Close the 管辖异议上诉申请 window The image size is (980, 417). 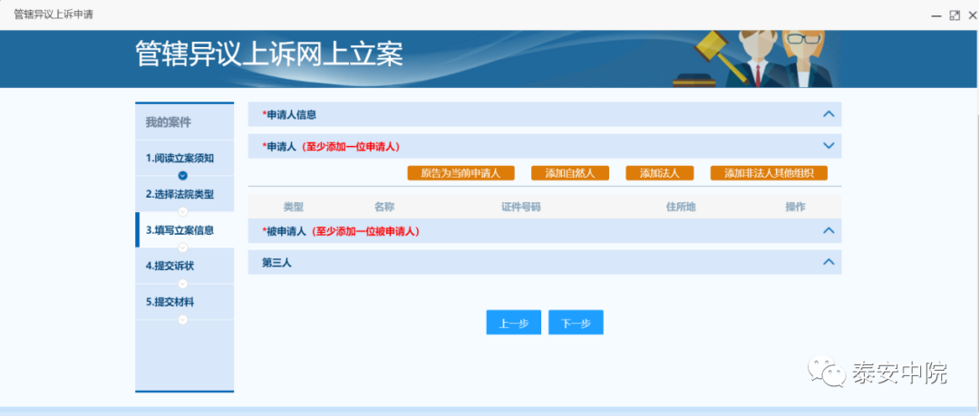pyautogui.click(x=972, y=15)
